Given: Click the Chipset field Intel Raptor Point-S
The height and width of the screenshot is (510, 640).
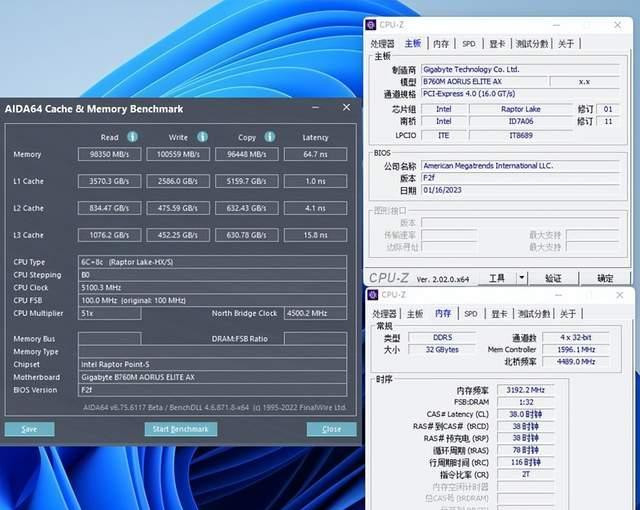Looking at the screenshot, I should click(x=212, y=364).
